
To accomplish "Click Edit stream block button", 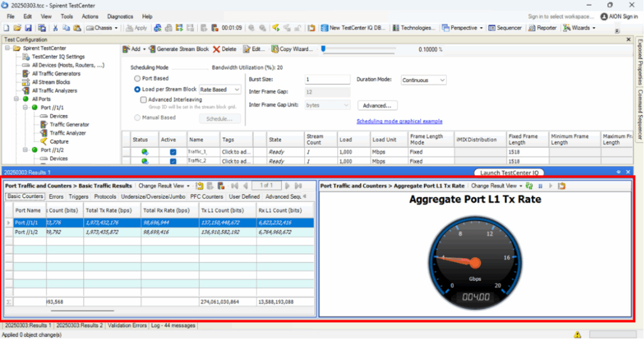I will (x=253, y=49).
